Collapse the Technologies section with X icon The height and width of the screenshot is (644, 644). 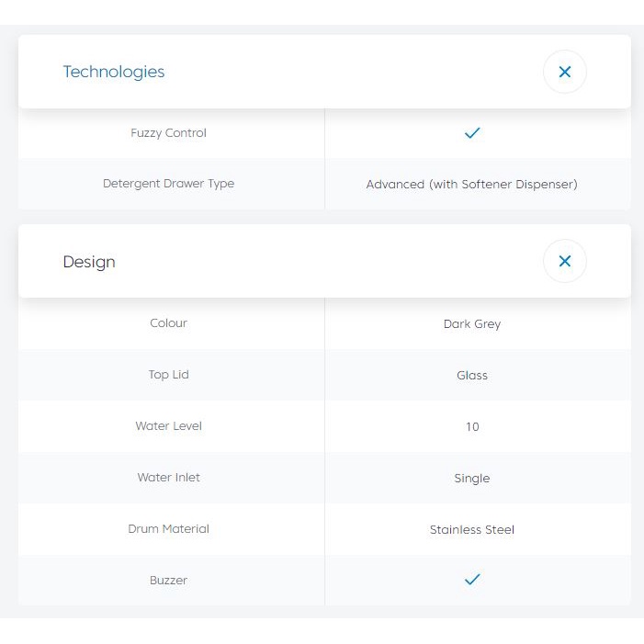[564, 72]
